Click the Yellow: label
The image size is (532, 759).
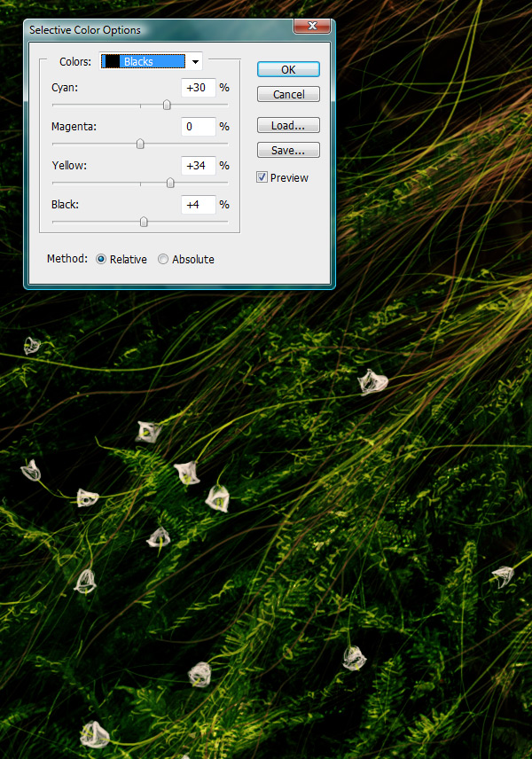pos(69,166)
